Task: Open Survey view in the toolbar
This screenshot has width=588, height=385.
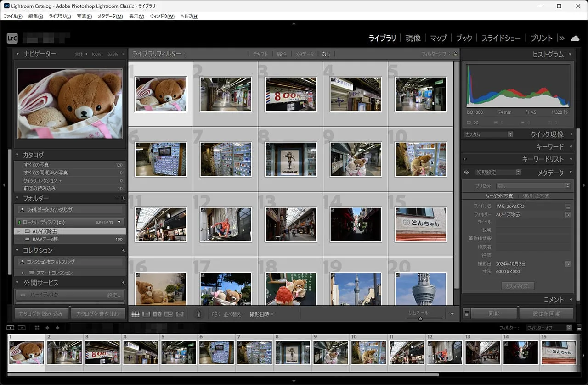Action: (168, 314)
